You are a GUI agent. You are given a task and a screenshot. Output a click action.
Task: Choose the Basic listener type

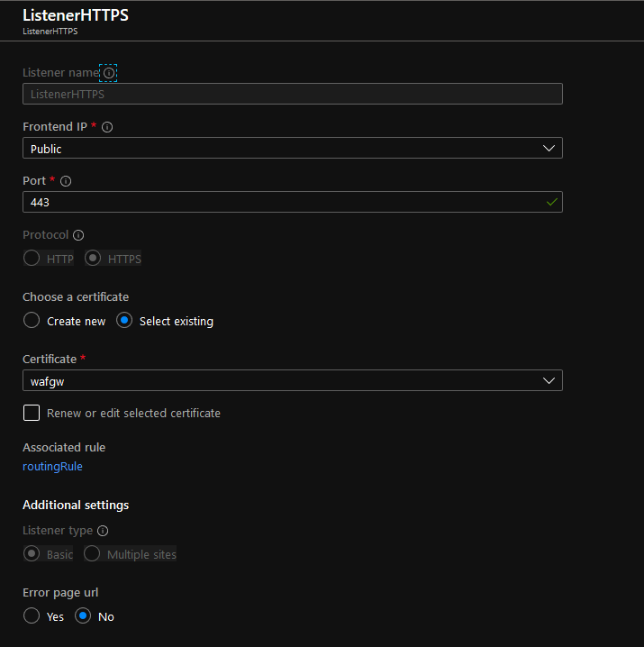coord(32,554)
